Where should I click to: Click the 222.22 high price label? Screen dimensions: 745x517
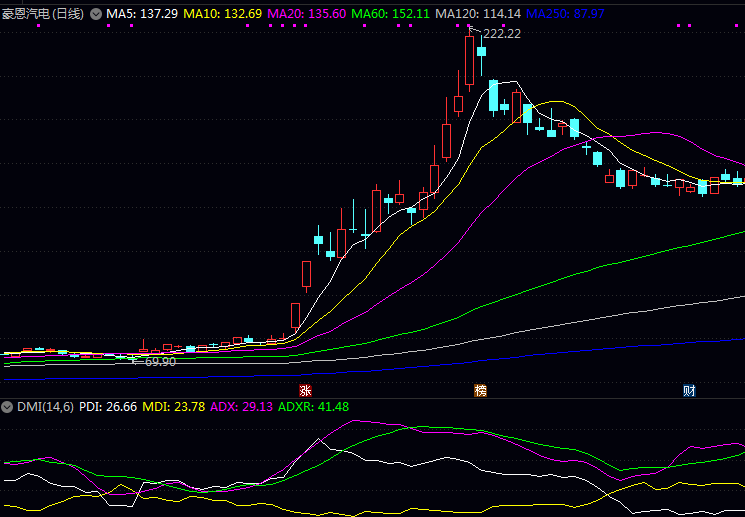(502, 34)
